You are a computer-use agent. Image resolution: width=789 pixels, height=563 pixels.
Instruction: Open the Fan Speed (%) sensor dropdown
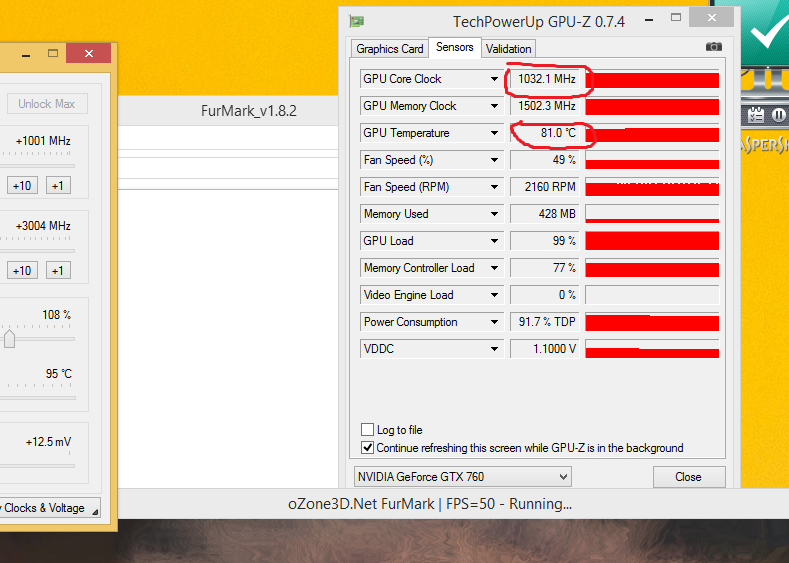point(494,160)
